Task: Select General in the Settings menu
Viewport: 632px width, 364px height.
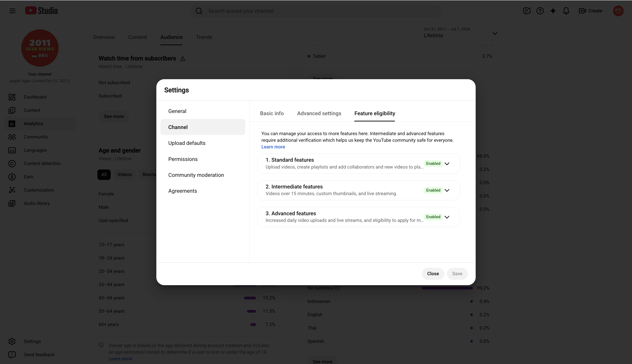Action: (203, 111)
